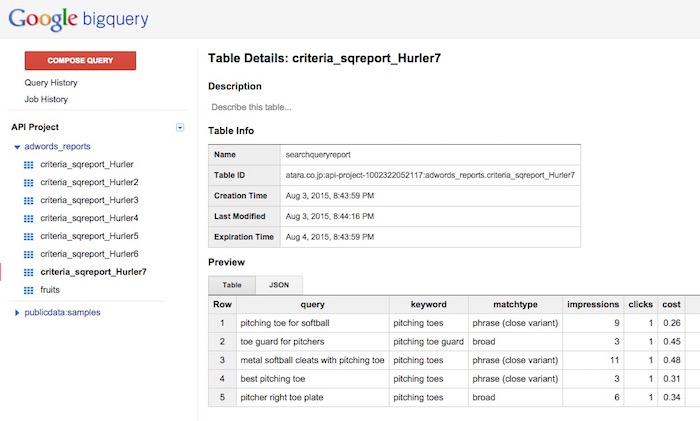Click the table icon beside criteria_sqreport_Hurler2
The image size is (700, 421).
click(29, 183)
